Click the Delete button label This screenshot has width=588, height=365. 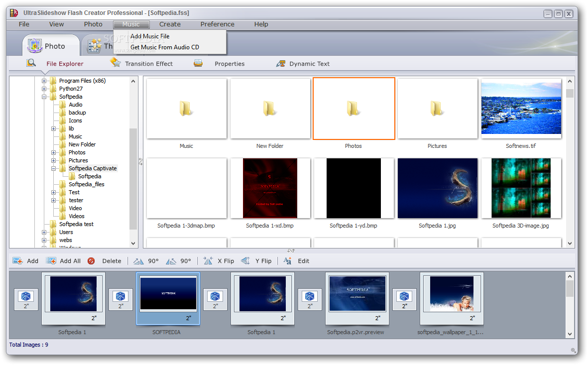(112, 261)
